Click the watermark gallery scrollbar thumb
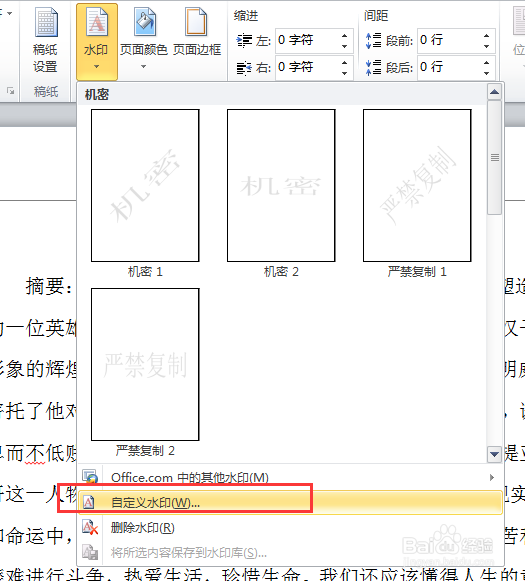525x581 pixels. click(494, 157)
